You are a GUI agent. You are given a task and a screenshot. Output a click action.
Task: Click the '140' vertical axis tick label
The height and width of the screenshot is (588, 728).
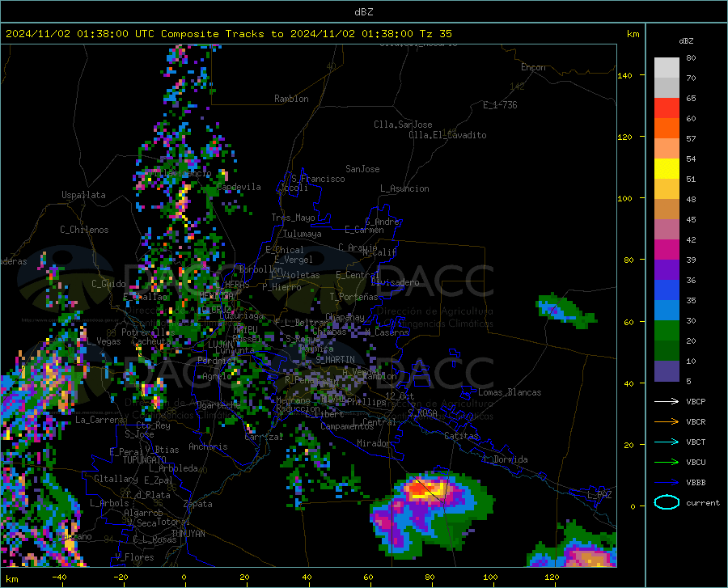[624, 75]
